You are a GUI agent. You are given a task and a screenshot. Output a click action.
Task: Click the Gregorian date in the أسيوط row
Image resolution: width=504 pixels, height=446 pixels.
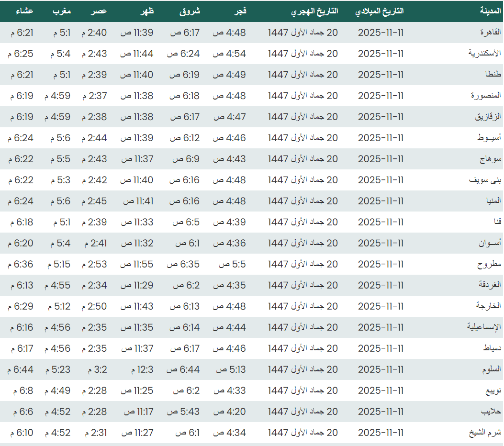381,138
